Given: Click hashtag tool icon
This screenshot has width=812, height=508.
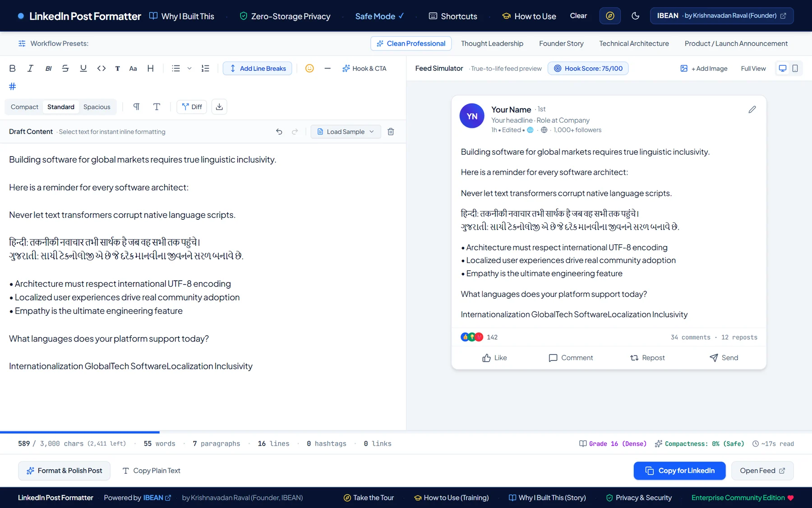Looking at the screenshot, I should (13, 86).
